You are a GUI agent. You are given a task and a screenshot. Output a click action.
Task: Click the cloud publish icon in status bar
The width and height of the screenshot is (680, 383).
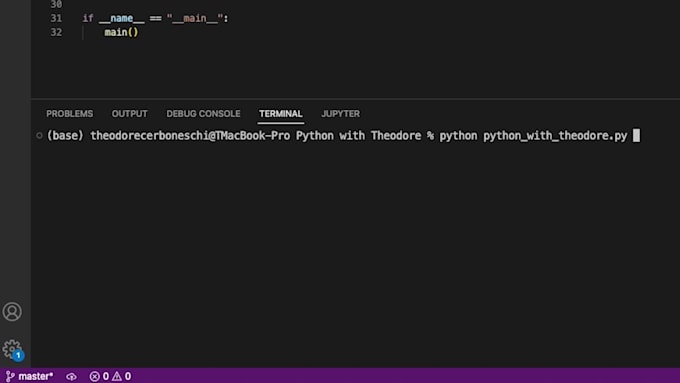coord(71,376)
